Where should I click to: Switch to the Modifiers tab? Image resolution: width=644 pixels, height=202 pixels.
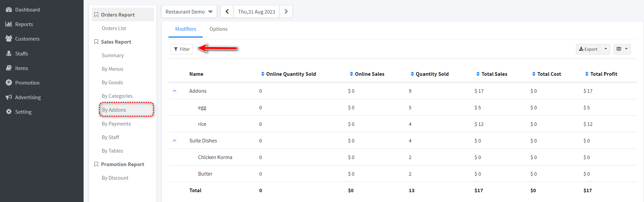click(185, 29)
